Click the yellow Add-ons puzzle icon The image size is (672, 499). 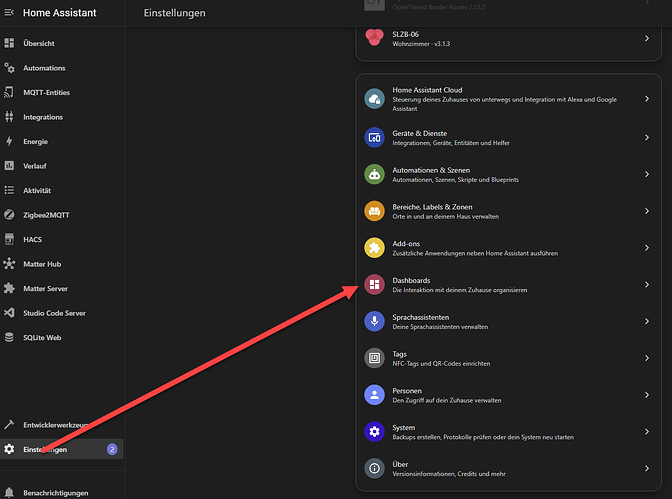pos(374,248)
